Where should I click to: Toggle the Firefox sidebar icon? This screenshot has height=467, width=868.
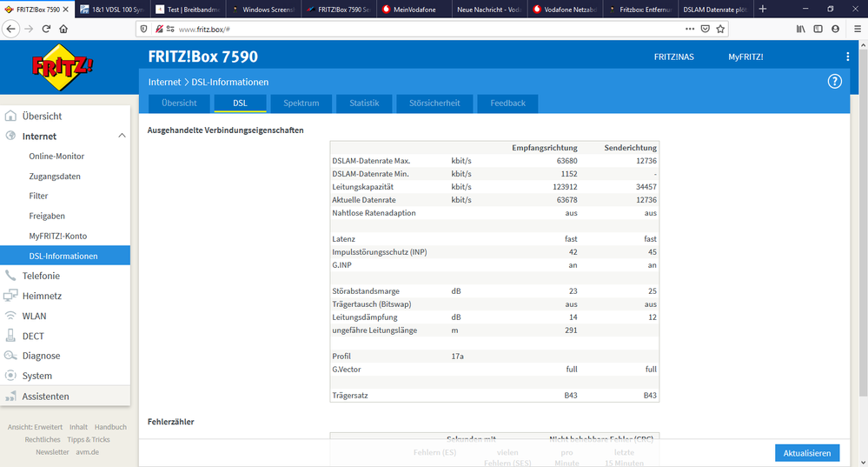point(818,29)
